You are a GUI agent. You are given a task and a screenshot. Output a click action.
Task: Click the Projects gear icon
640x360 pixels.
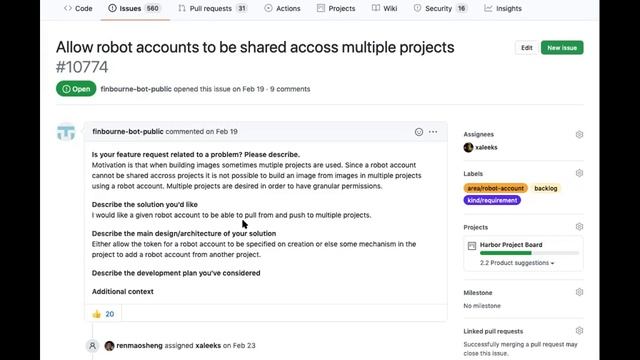click(579, 227)
